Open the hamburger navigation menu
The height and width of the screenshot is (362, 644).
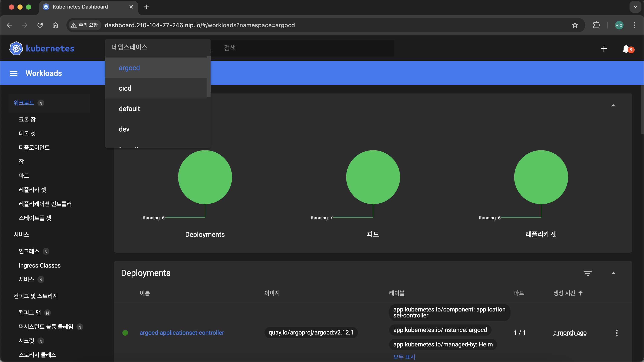[x=13, y=73]
